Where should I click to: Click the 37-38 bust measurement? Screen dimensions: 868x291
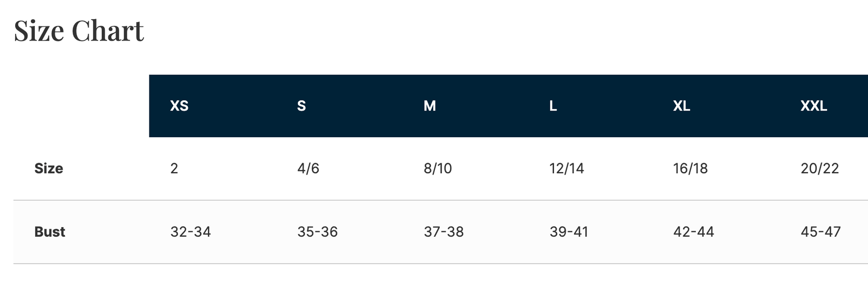(x=443, y=232)
